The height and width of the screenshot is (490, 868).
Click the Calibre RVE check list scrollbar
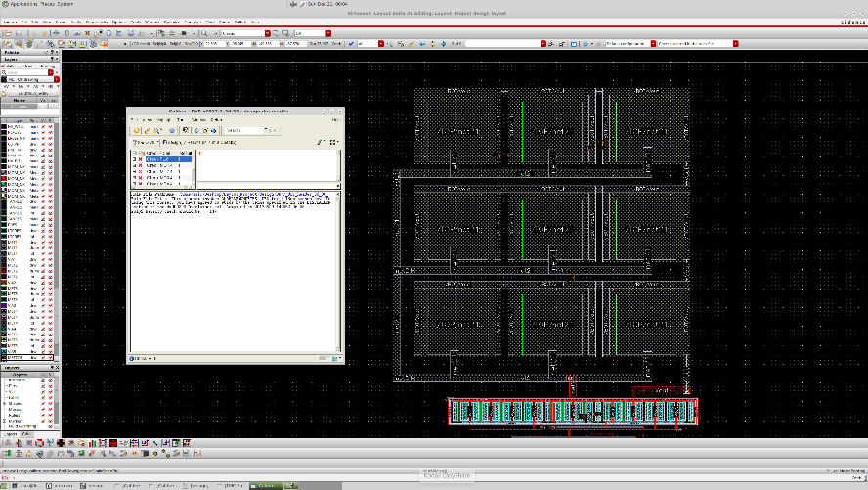point(194,169)
